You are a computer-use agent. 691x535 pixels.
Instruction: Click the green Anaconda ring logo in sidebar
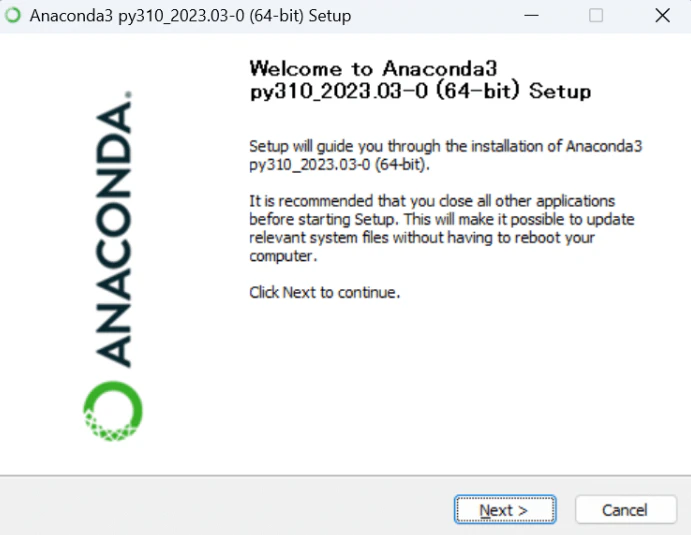click(113, 411)
